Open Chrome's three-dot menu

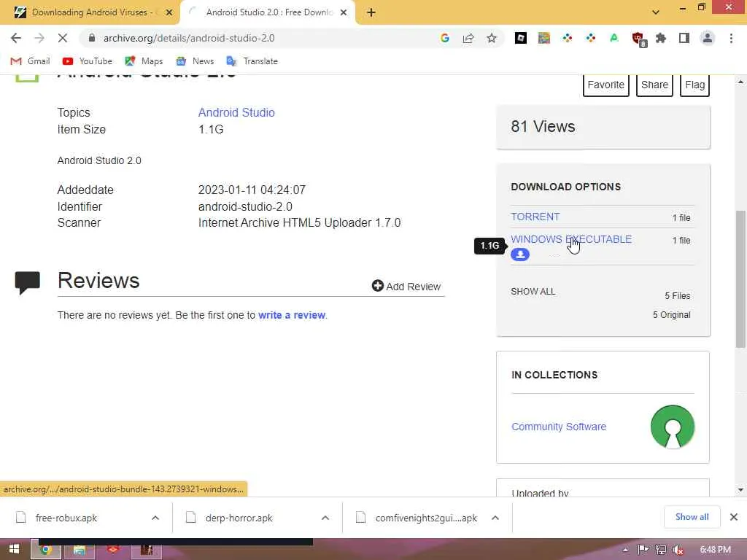[731, 38]
